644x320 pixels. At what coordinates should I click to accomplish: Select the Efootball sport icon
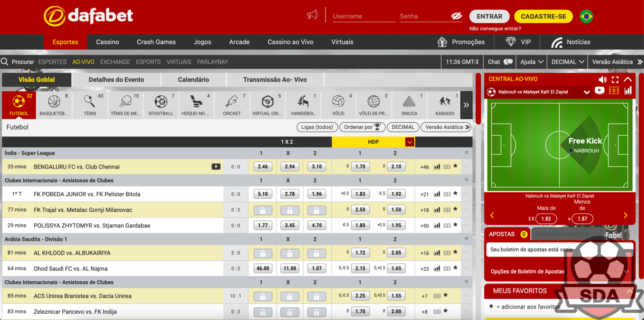(x=161, y=105)
